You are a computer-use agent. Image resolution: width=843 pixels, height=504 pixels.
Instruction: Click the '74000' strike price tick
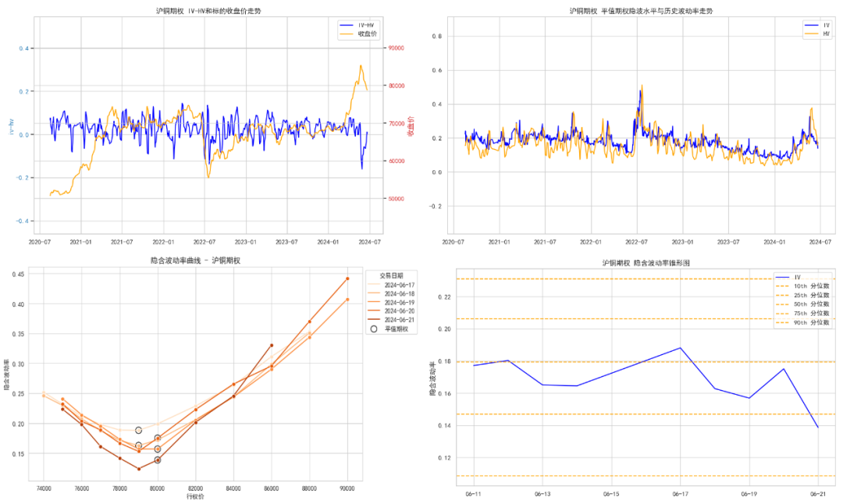point(44,489)
